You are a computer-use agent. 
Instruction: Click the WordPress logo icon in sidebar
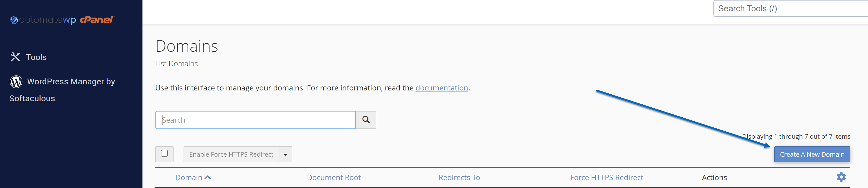point(16,82)
